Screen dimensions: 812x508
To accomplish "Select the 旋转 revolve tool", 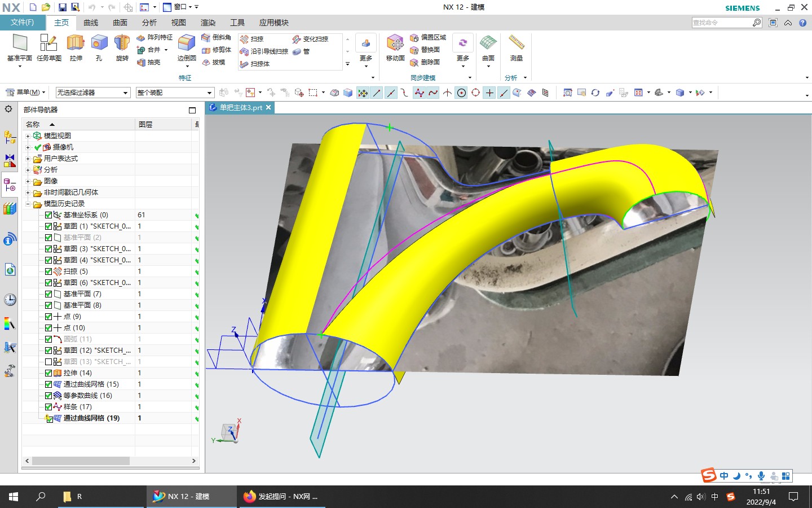I will tap(122, 47).
